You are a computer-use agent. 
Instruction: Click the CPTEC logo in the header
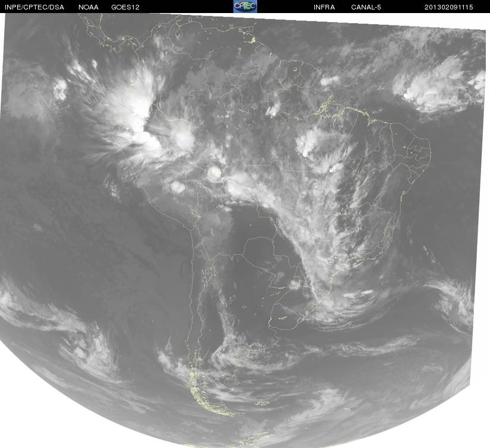click(245, 7)
